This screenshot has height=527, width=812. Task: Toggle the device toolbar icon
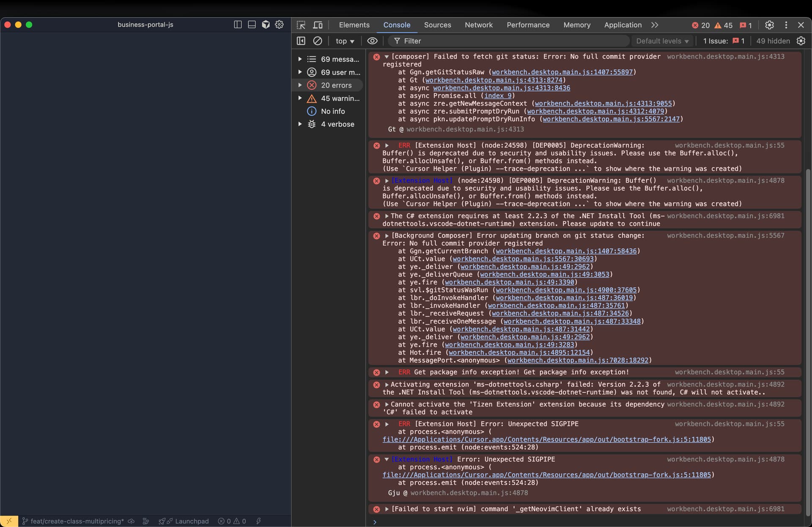(x=318, y=25)
